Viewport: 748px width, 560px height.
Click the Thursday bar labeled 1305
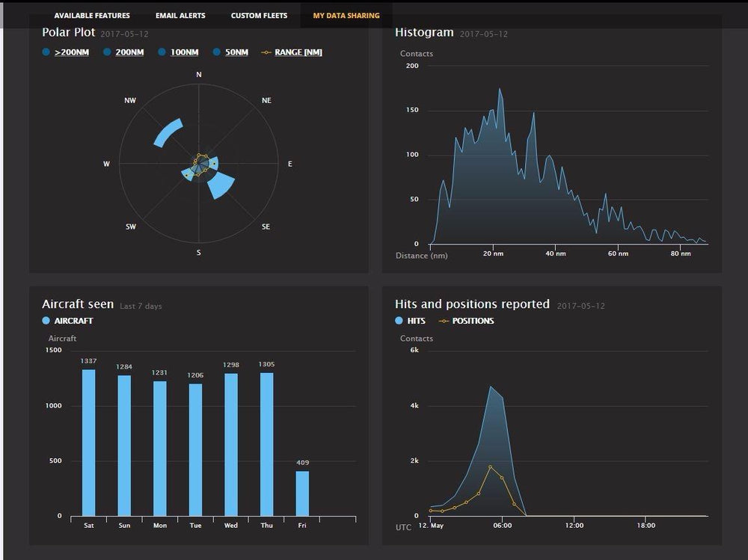tap(267, 445)
